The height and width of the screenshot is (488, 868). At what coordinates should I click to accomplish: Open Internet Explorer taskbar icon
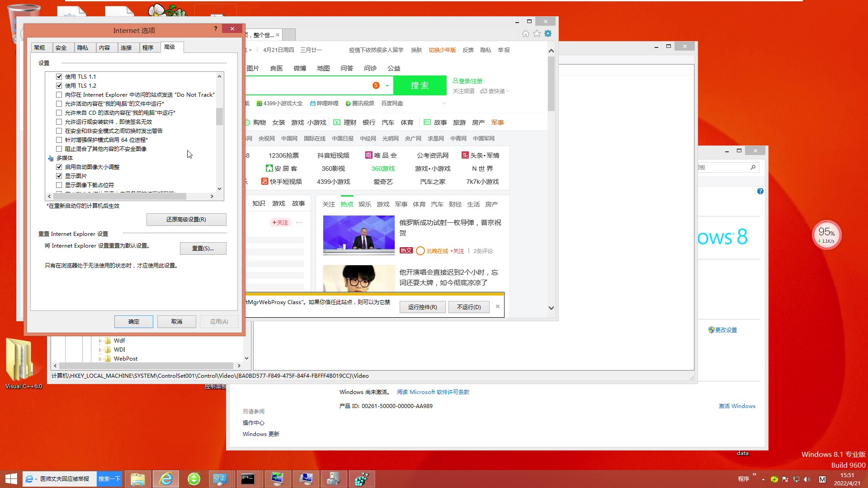click(166, 479)
